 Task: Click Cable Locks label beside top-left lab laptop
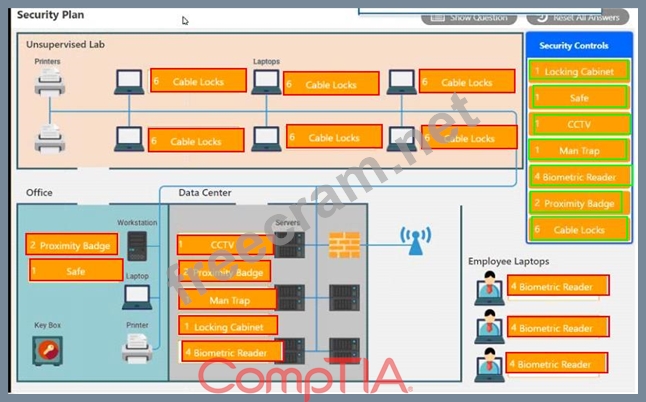tap(199, 80)
